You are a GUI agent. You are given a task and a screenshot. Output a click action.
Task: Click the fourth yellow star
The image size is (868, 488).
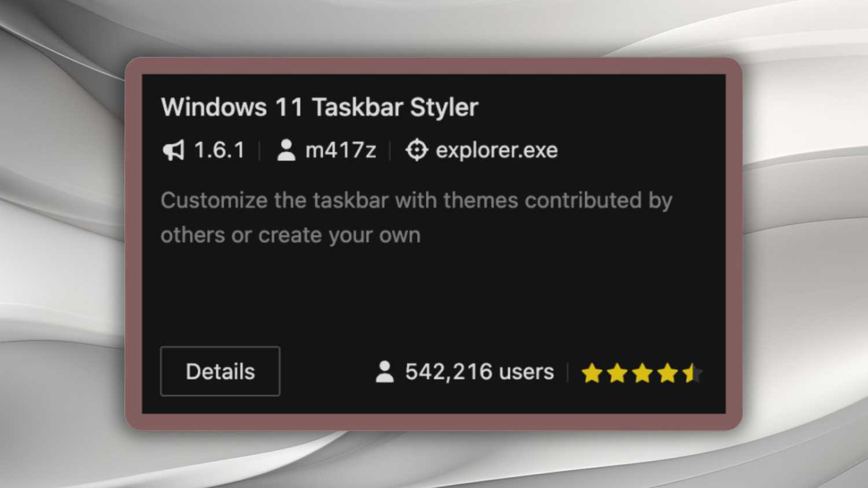[x=667, y=374]
